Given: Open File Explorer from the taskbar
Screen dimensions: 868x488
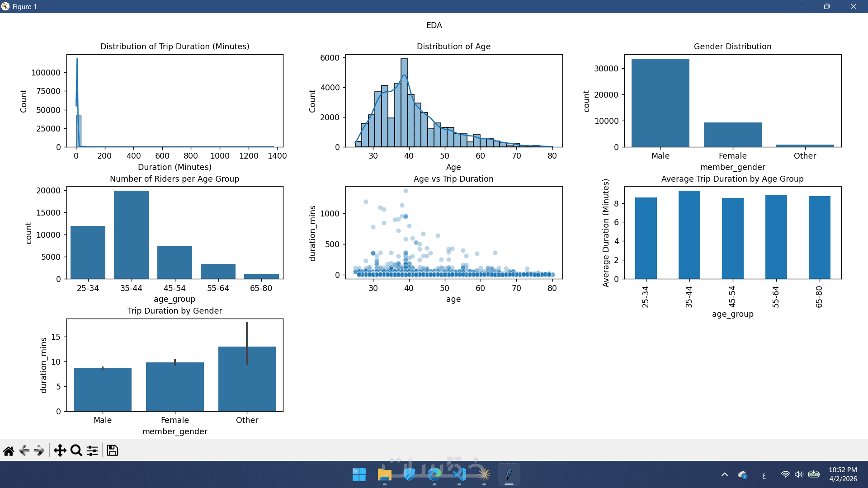Looking at the screenshot, I should pyautogui.click(x=384, y=474).
